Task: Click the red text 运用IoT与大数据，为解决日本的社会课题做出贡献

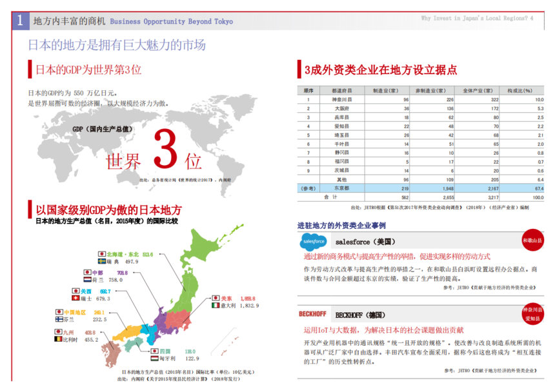Action: [x=384, y=330]
